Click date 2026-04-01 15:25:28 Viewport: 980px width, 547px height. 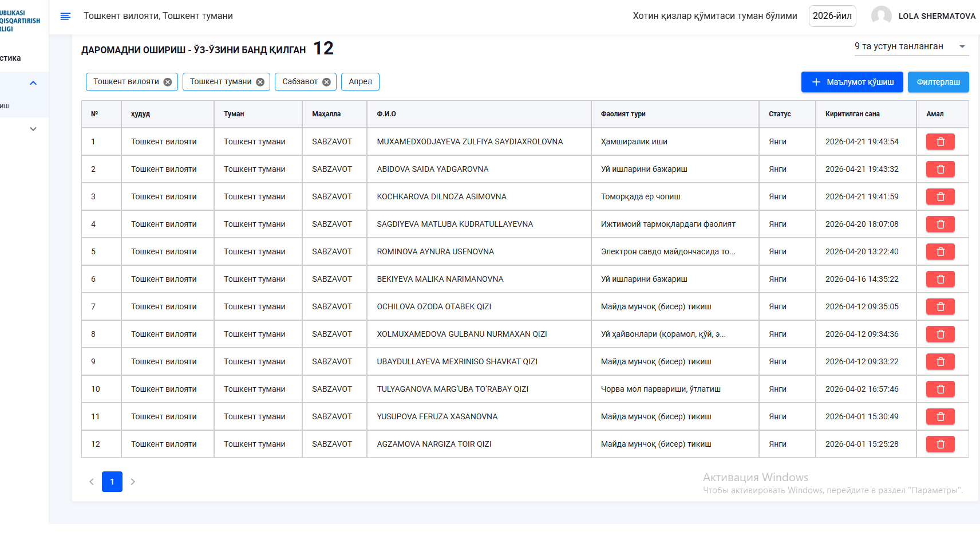[862, 444]
